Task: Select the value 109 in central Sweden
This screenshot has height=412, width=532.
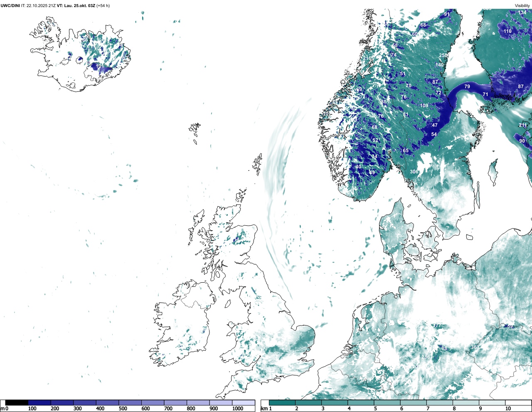Action: pos(424,106)
